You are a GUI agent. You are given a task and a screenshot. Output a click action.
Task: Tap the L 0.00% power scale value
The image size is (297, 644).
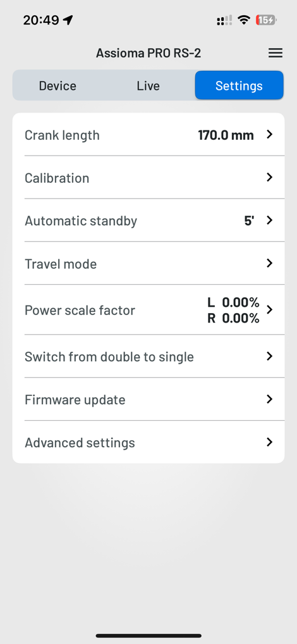(233, 302)
